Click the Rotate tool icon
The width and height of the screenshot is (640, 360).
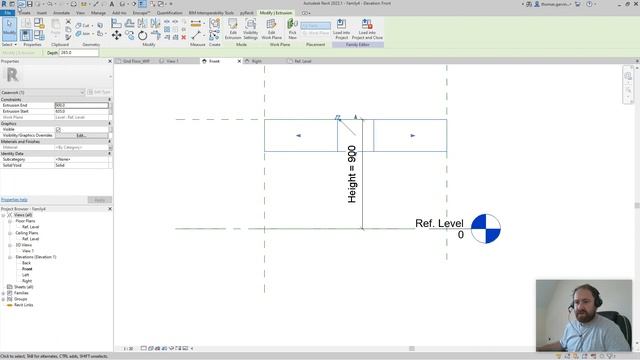click(142, 36)
